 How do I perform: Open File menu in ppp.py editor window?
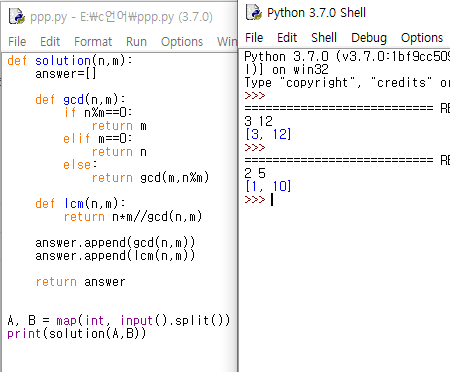coord(17,42)
